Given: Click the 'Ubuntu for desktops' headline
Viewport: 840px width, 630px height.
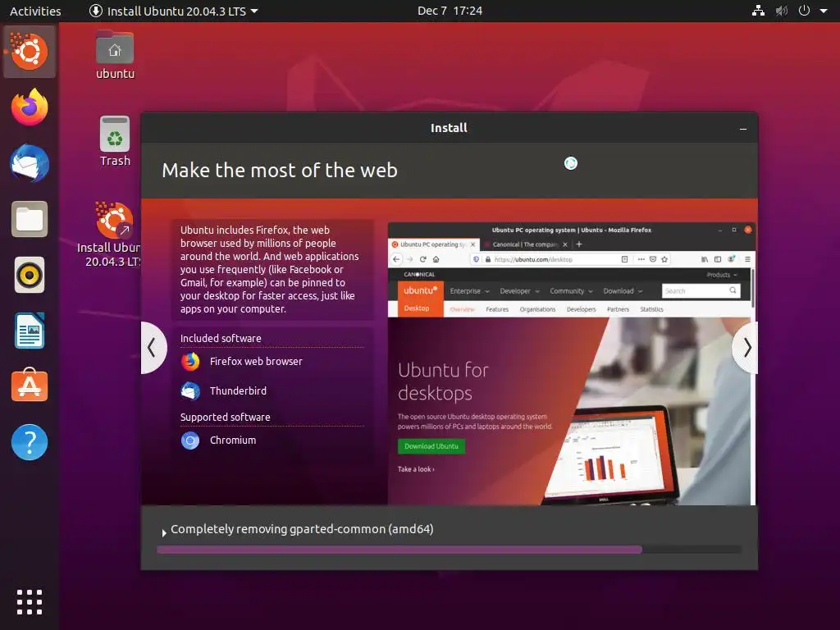Looking at the screenshot, I should (x=444, y=381).
